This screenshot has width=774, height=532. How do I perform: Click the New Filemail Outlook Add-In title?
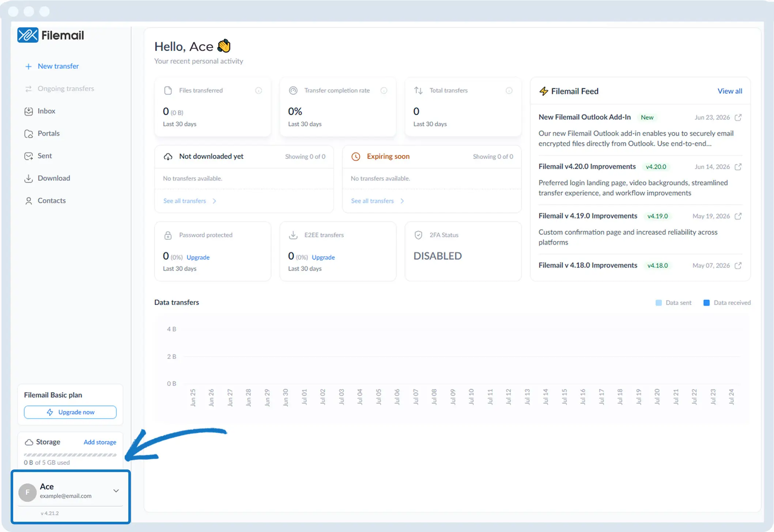tap(585, 117)
